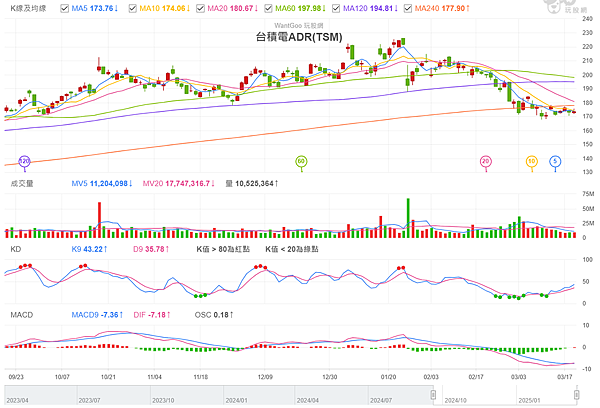Viewport: 600px width, 408px height.
Task: Click the MA5 173.76 label
Action: click(x=95, y=8)
